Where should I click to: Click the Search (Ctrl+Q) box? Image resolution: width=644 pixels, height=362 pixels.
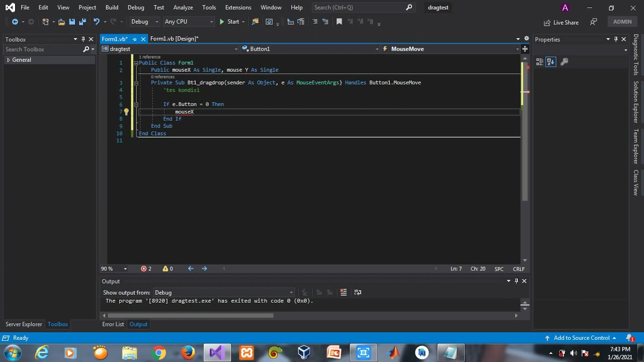click(363, 8)
